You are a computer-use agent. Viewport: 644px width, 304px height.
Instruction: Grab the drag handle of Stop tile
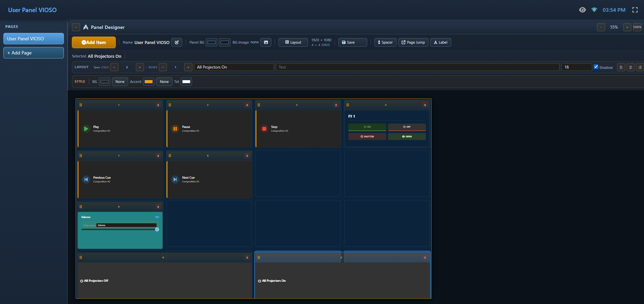[x=259, y=105]
